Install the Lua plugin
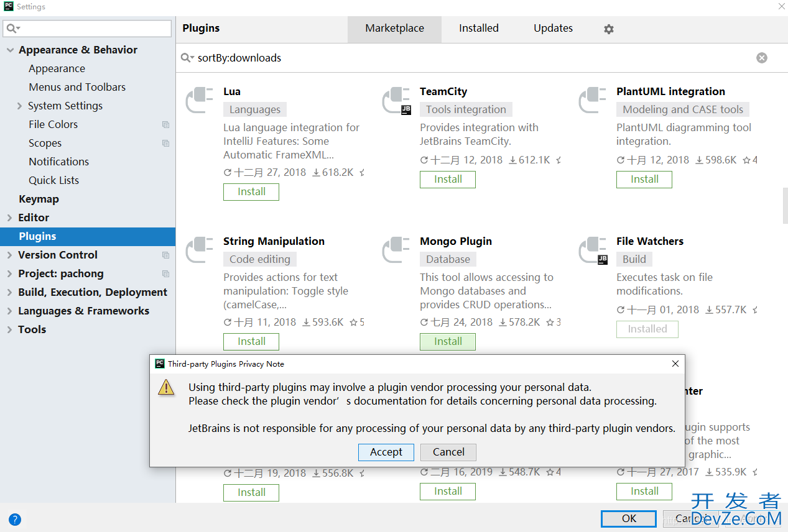 [x=251, y=192]
